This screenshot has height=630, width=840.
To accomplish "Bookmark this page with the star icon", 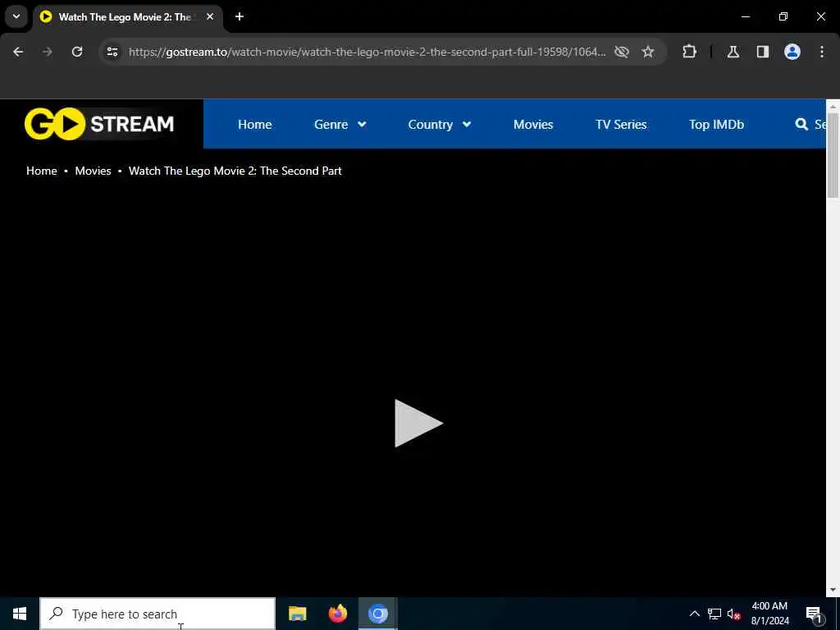I will (648, 52).
